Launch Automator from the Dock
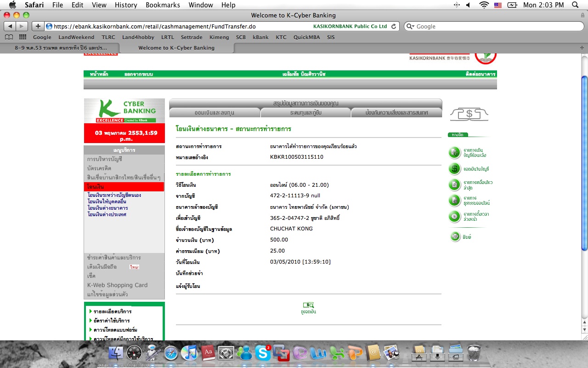Viewport: 588px width, 368px height. (153, 353)
